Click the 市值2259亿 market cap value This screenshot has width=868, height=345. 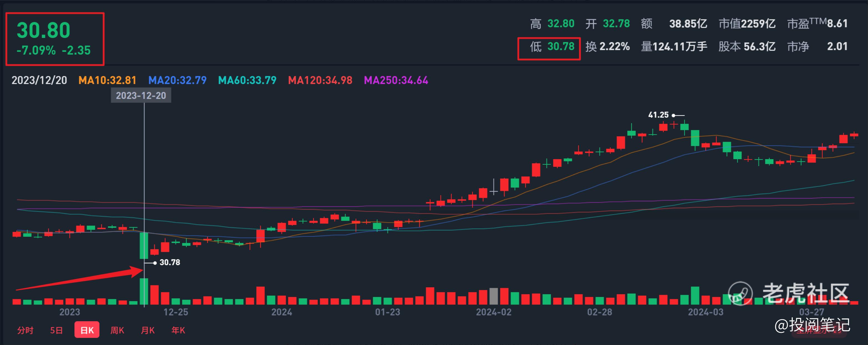coord(747,24)
